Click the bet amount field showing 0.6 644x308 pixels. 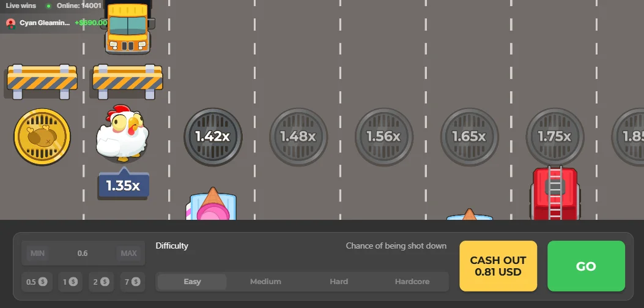tap(83, 254)
